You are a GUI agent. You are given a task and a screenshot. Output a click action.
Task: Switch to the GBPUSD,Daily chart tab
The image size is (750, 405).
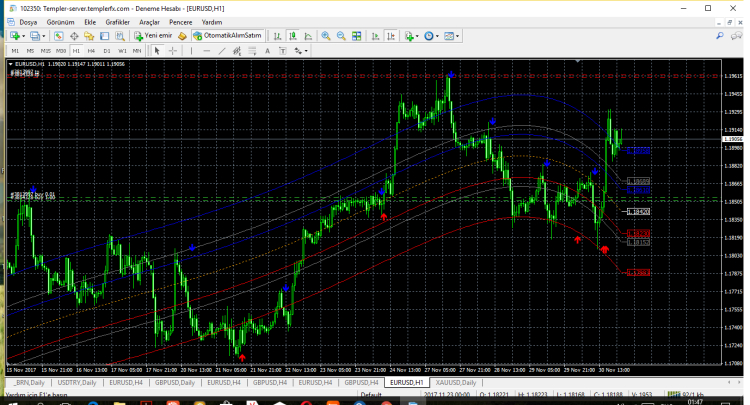click(175, 383)
